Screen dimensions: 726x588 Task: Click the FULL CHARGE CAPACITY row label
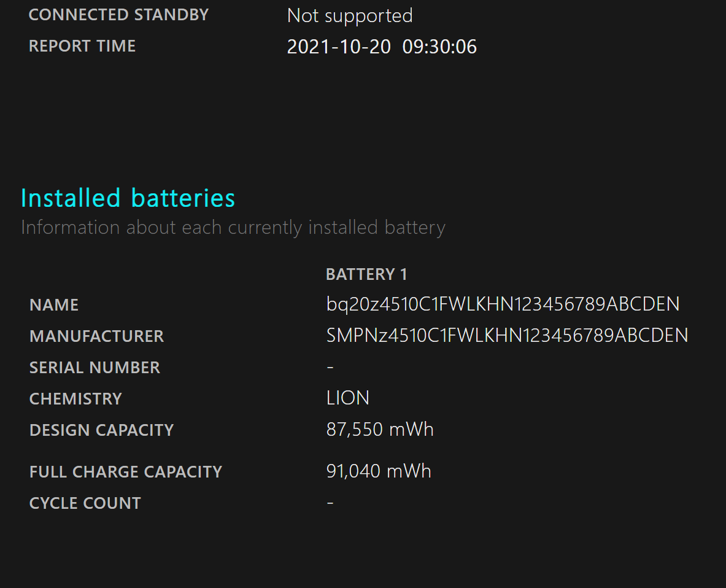[125, 472]
